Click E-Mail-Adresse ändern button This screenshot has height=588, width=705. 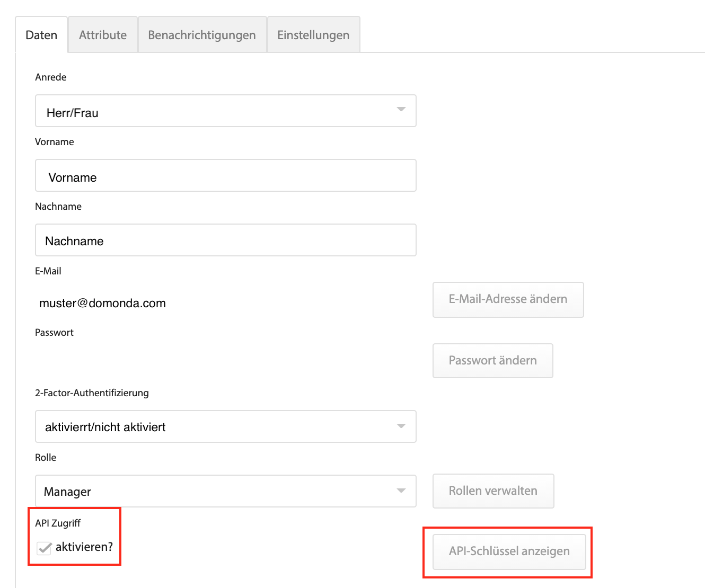click(507, 299)
